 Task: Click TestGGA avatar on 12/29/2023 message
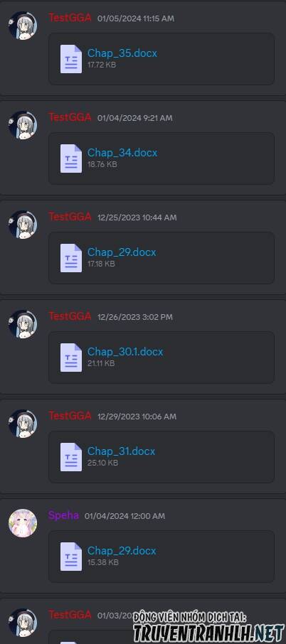23,424
